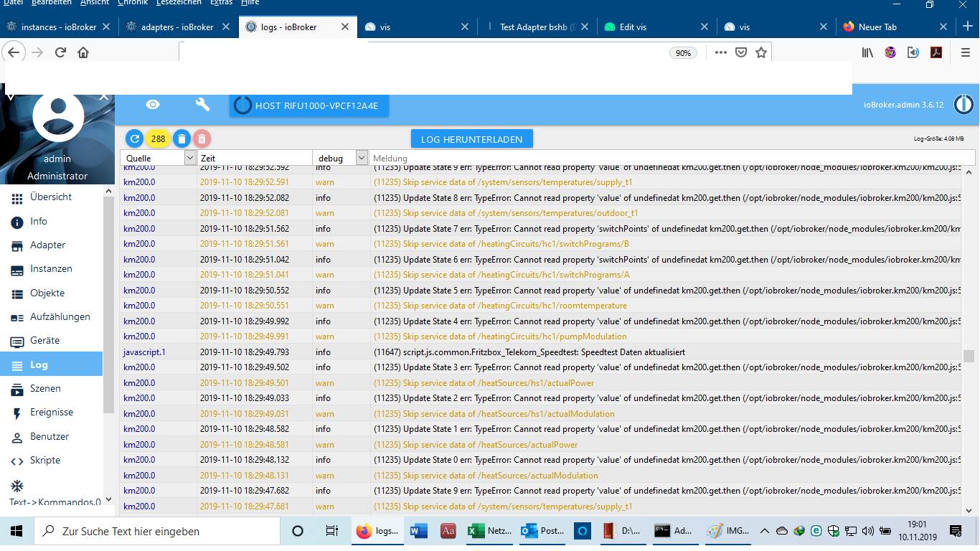Screen dimensions: 980x551
Task: Click the Speedtest Daten aktualisiert message
Action: [530, 352]
